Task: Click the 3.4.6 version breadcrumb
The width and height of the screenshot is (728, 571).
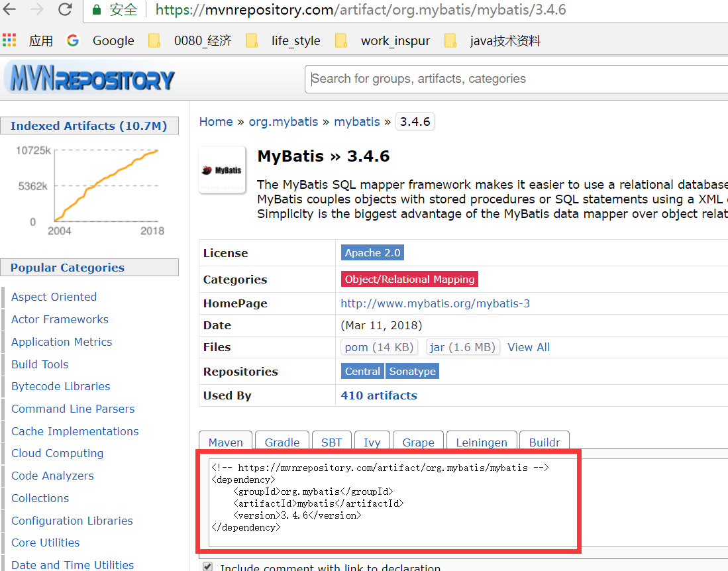Action: coord(415,122)
